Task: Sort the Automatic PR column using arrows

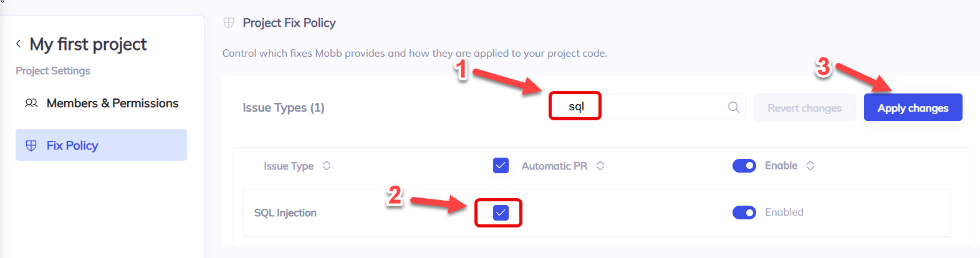Action: (x=600, y=166)
